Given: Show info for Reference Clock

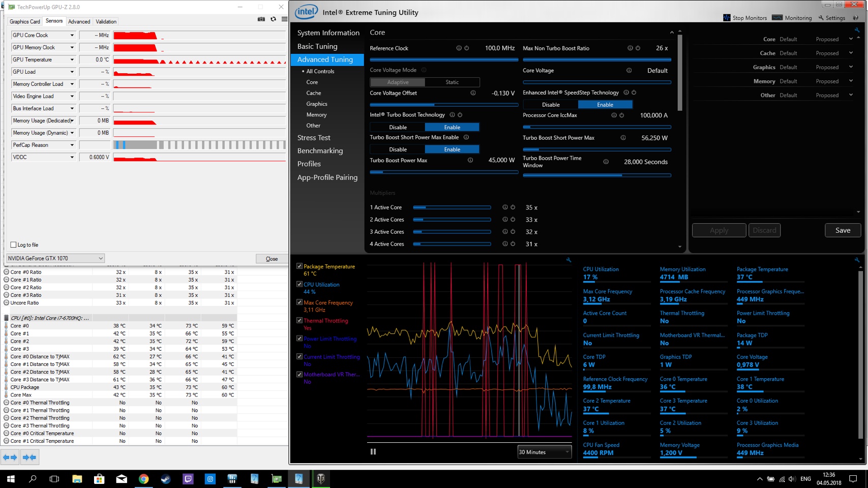Looking at the screenshot, I should click(459, 48).
